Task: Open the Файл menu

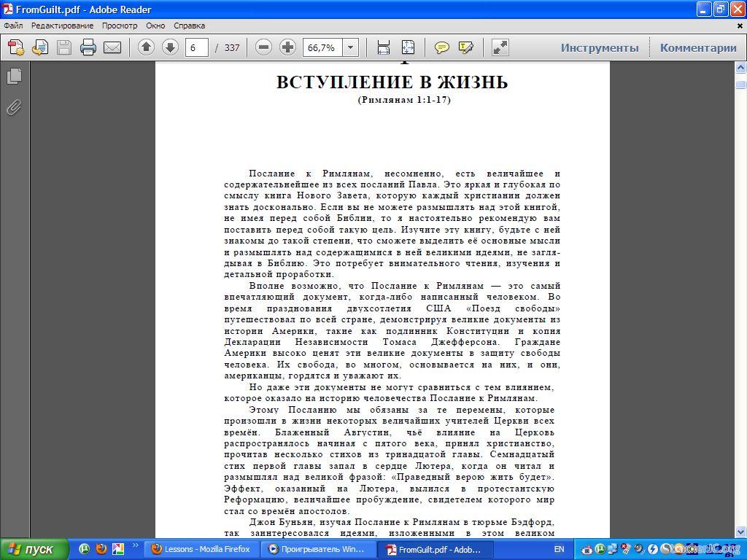Action: point(13,26)
